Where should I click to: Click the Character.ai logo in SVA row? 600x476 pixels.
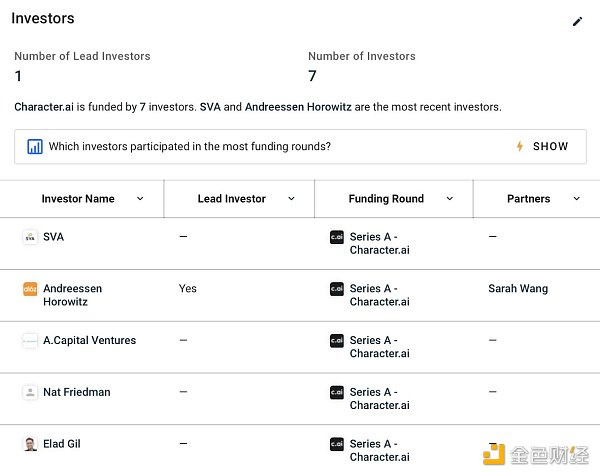pyautogui.click(x=337, y=237)
